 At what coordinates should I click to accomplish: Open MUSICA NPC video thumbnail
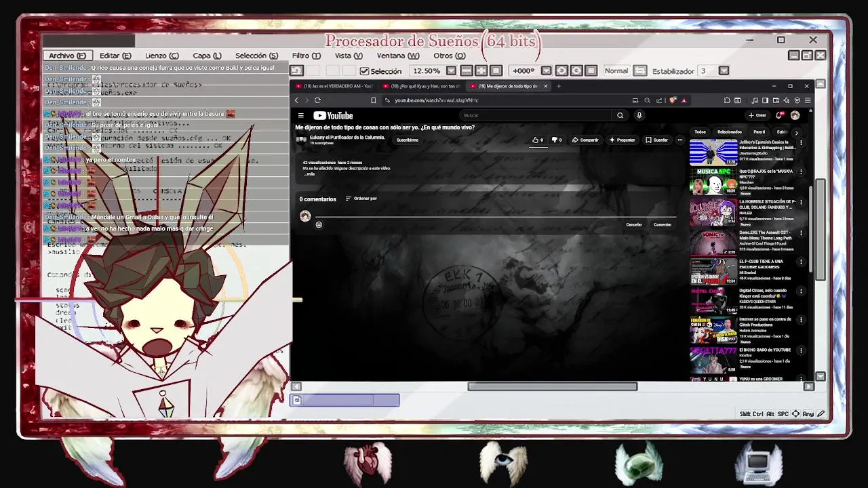coord(713,182)
